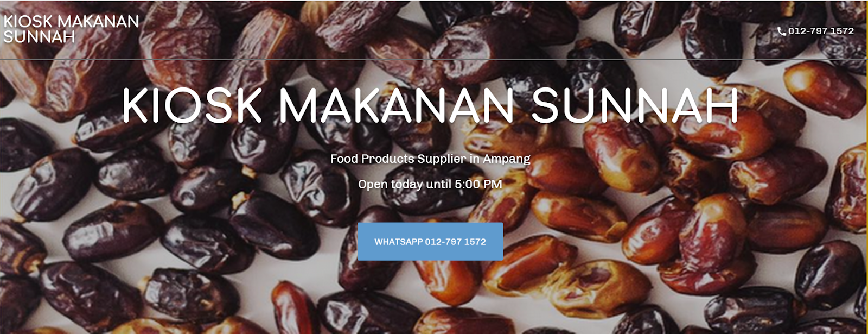Go home via top-left Kiosk Makanan Sunnah logo
868x334 pixels.
tap(72, 29)
